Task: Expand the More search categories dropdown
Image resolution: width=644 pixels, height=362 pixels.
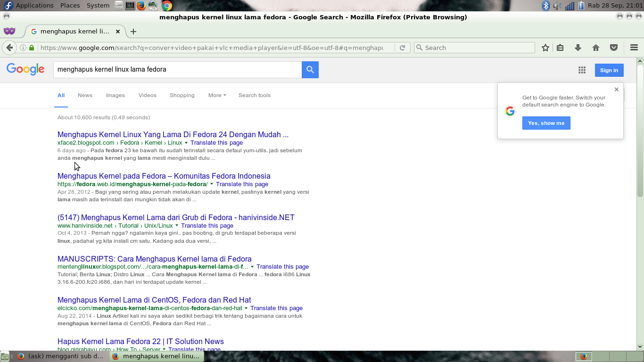Action: [217, 95]
